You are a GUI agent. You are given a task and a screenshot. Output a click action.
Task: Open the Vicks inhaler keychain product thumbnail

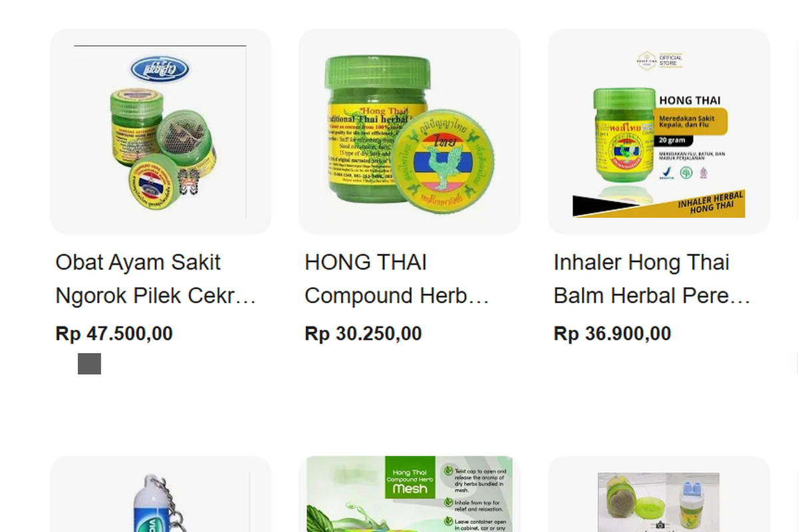click(x=160, y=494)
